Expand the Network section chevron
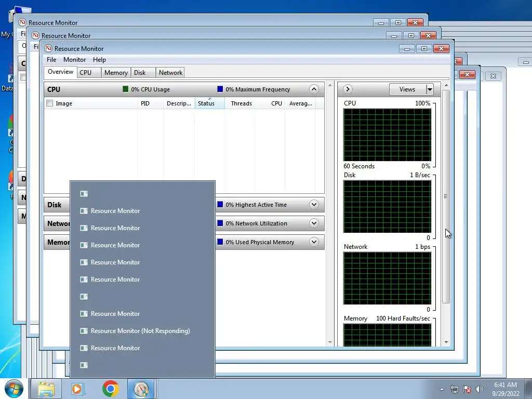The image size is (532, 399). tap(314, 223)
